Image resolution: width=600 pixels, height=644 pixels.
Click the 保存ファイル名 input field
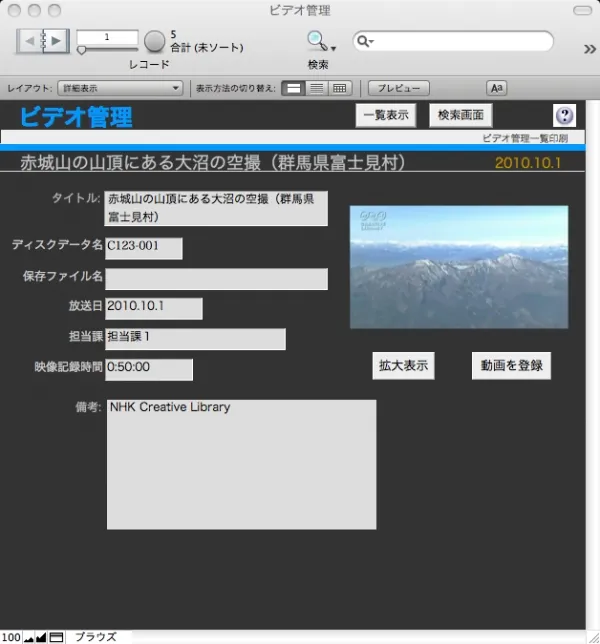(217, 279)
